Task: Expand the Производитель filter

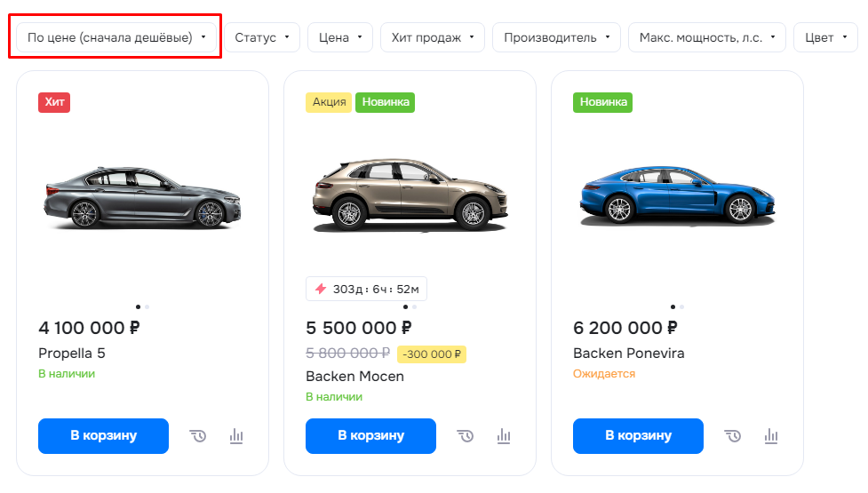Action: [x=556, y=37]
